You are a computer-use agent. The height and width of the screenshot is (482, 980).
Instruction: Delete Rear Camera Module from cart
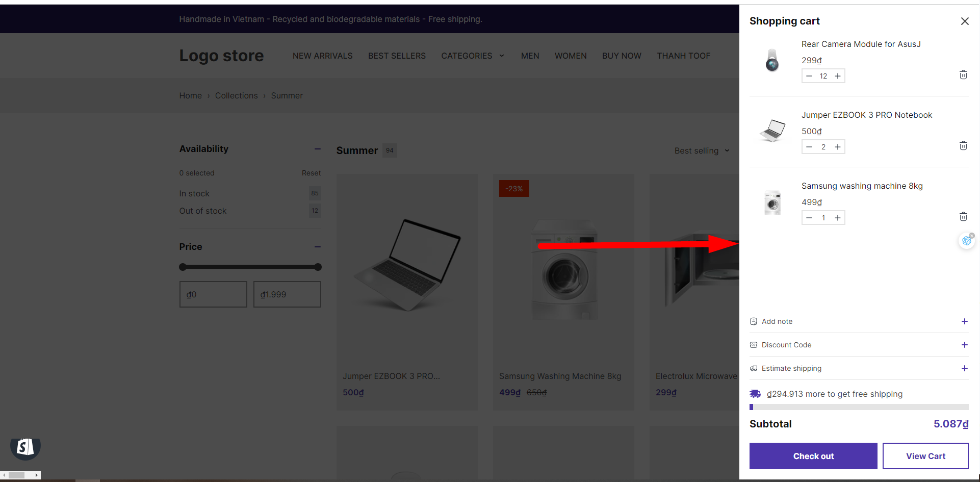(x=963, y=75)
